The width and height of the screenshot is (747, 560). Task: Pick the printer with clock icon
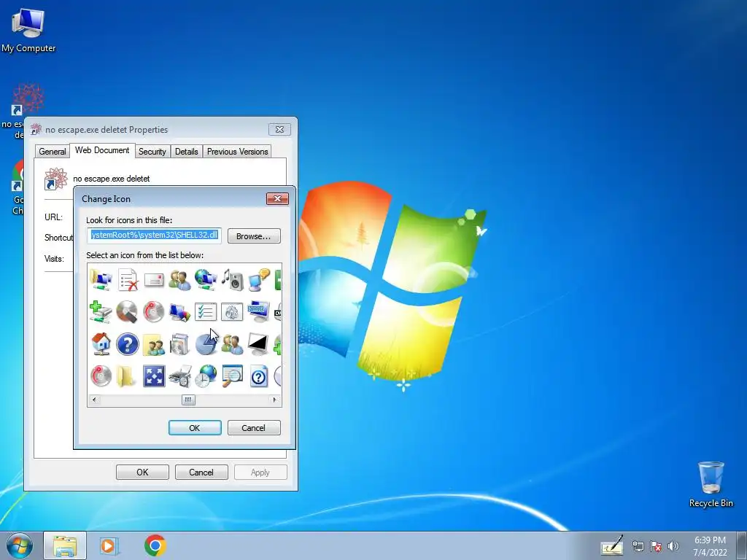pos(180,376)
